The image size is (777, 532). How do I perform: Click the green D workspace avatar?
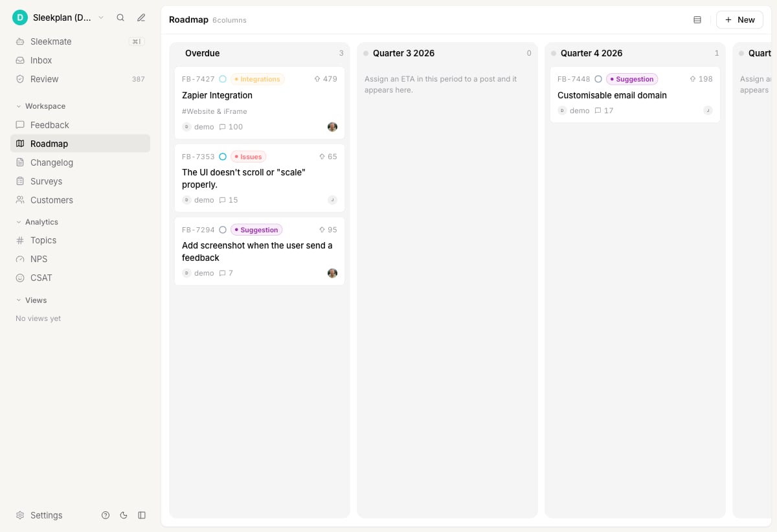point(20,17)
